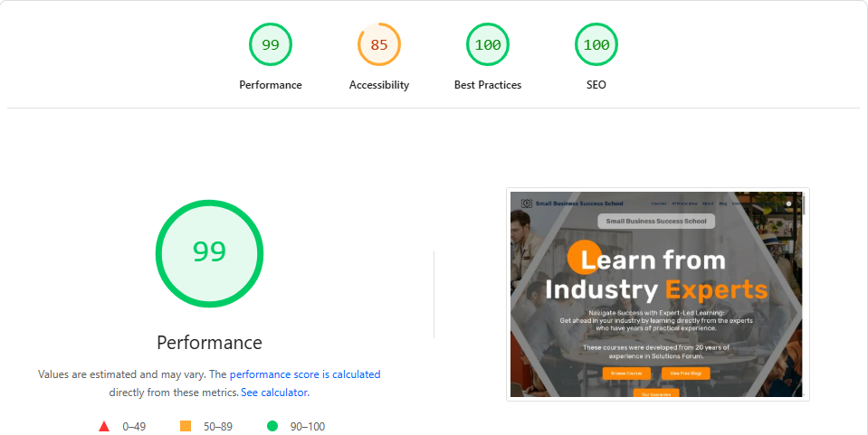Jump to the Performance category label
The width and height of the screenshot is (868, 435).
271,85
